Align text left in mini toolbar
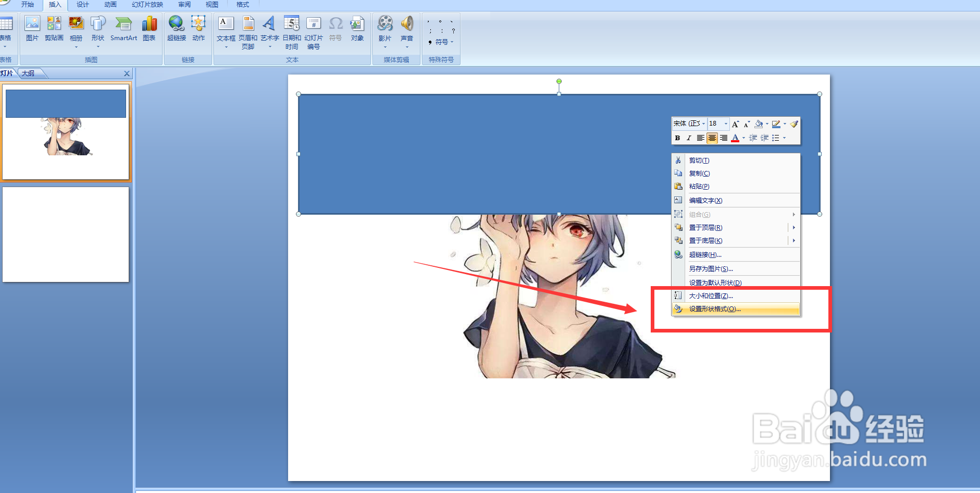Screen dimensions: 980x493 [x=701, y=138]
